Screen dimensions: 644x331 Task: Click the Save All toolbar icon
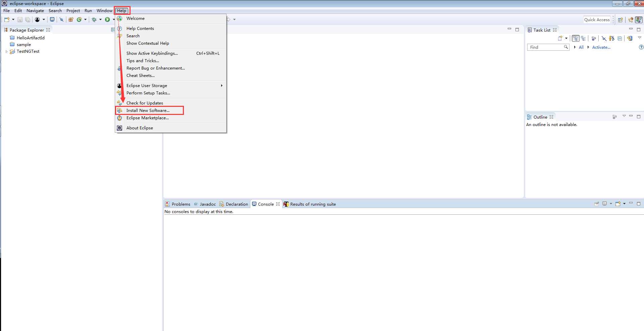click(x=28, y=19)
